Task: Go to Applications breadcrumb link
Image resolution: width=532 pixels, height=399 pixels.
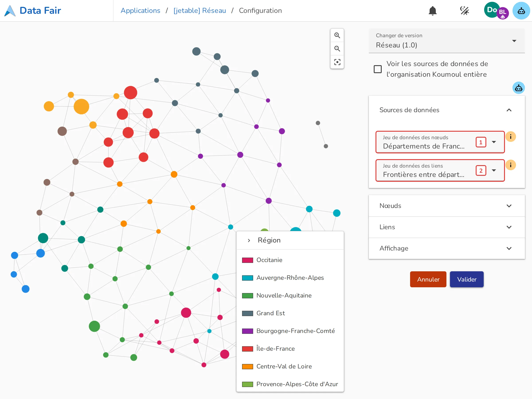Action: click(141, 11)
